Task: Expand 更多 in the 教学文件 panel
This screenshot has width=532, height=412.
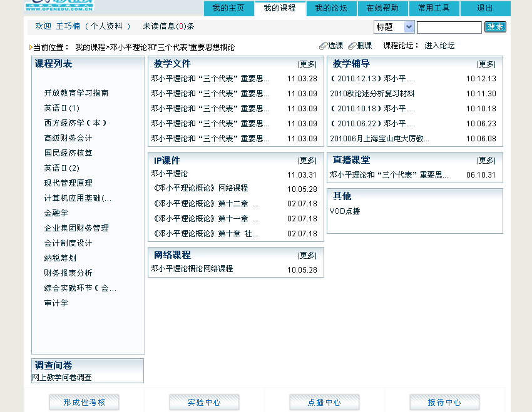Action: (x=307, y=64)
